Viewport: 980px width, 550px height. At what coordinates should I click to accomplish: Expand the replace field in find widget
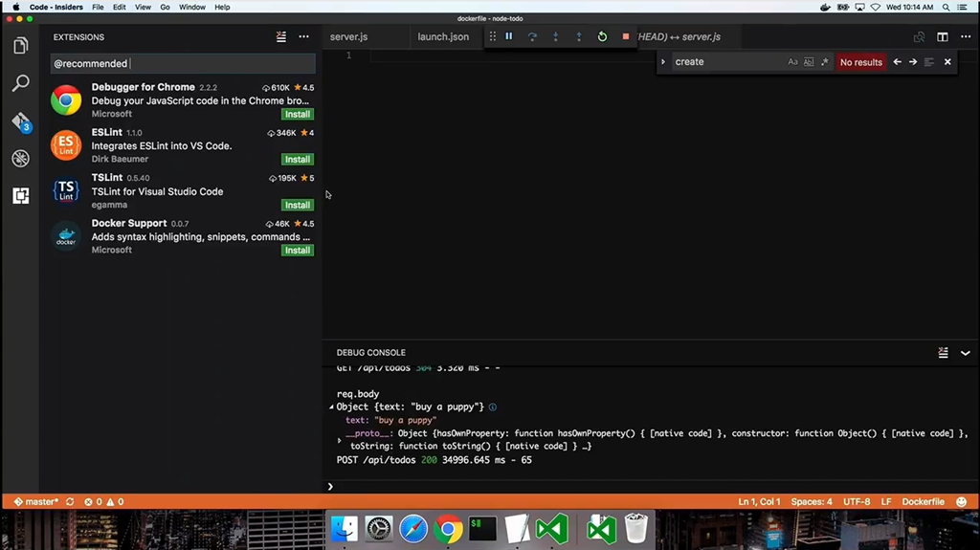(x=663, y=62)
